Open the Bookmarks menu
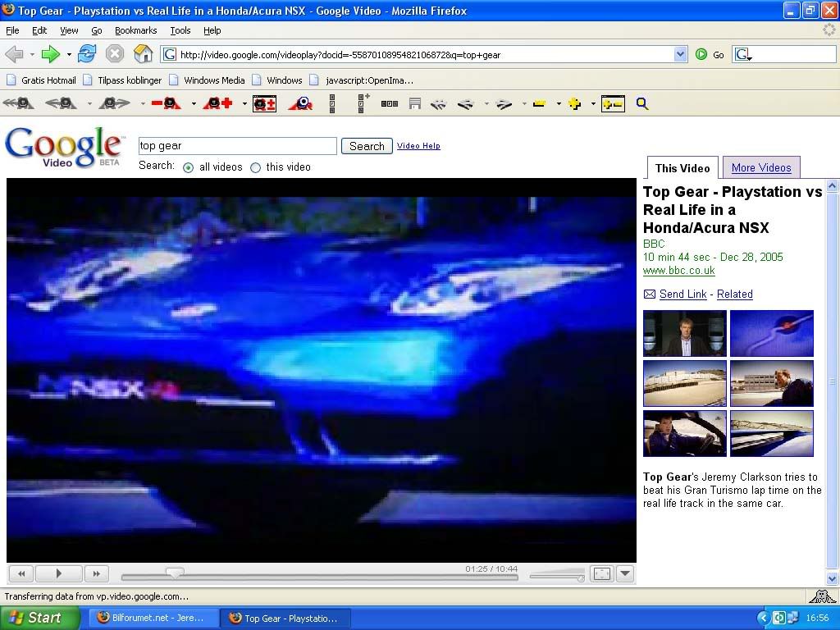 135,30
